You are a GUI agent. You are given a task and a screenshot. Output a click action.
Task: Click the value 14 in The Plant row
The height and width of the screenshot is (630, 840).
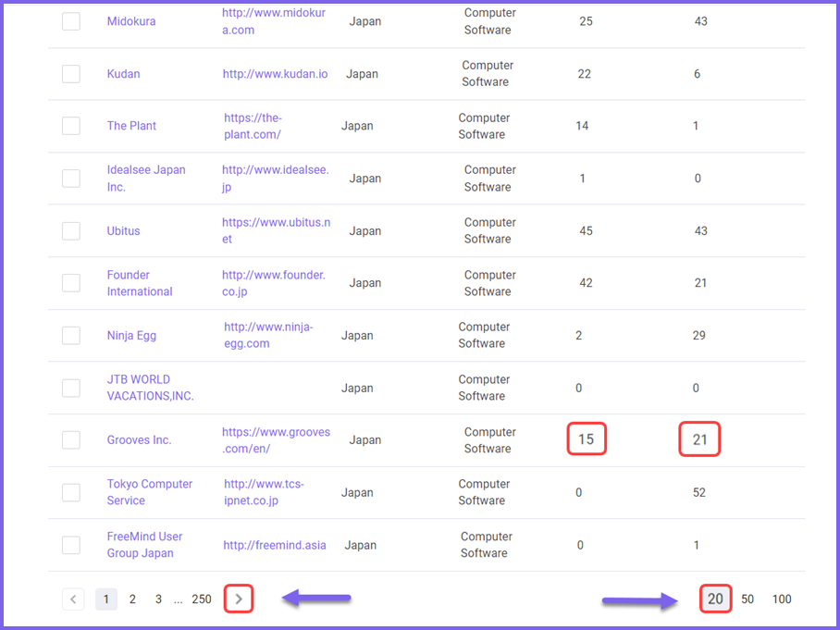pos(582,126)
